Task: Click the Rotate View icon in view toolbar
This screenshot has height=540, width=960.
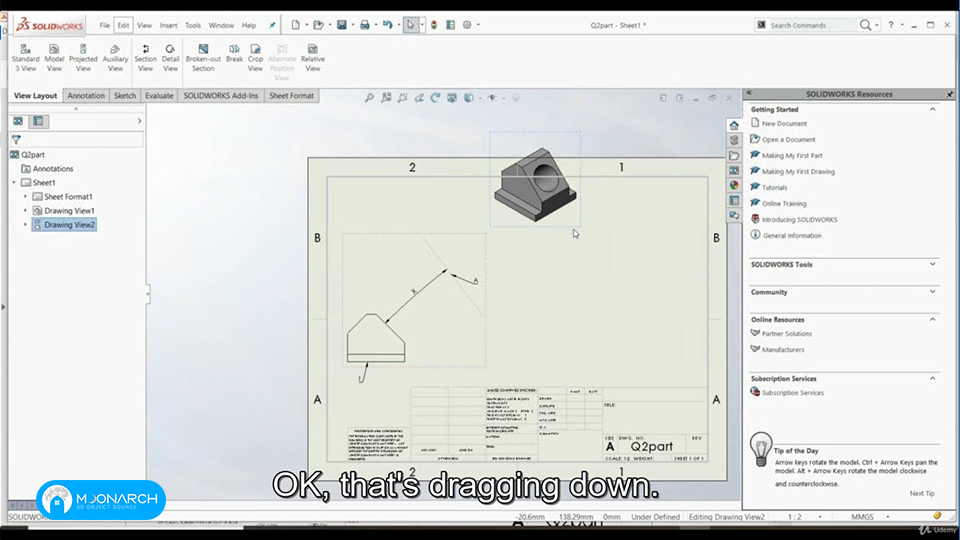Action: pos(435,98)
